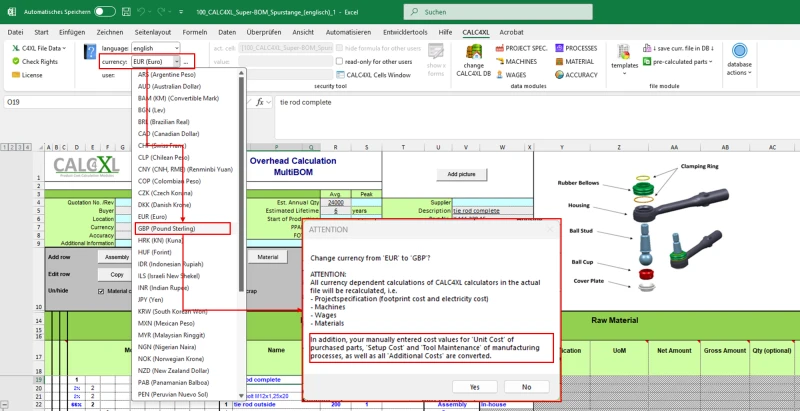This screenshot has width=800, height=411.
Task: Click outline level 1 button
Action: 5,147
